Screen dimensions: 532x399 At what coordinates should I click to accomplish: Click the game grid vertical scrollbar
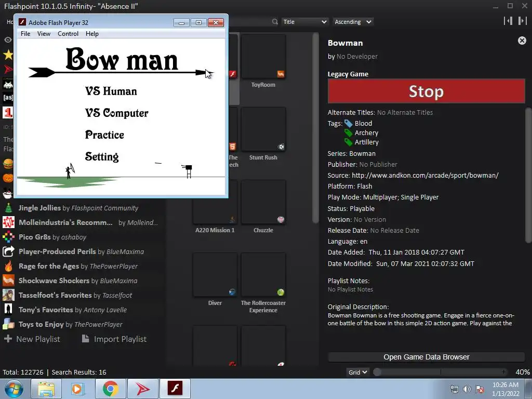pos(315,128)
